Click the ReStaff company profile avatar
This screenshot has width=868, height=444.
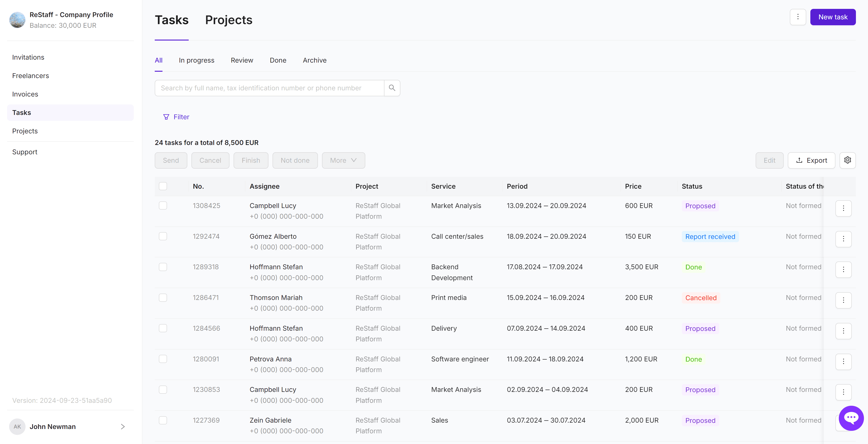click(17, 20)
